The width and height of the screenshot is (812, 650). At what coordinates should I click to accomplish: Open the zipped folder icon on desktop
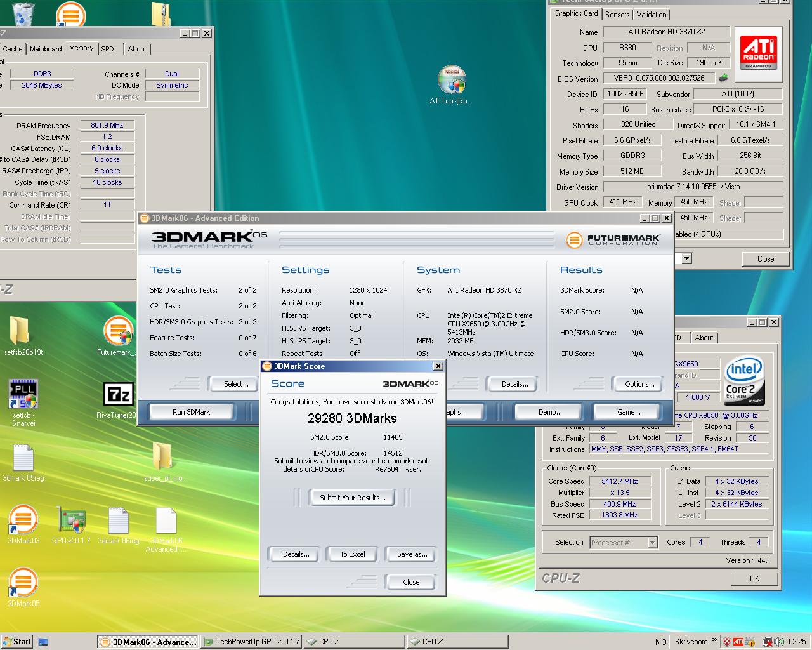(161, 14)
